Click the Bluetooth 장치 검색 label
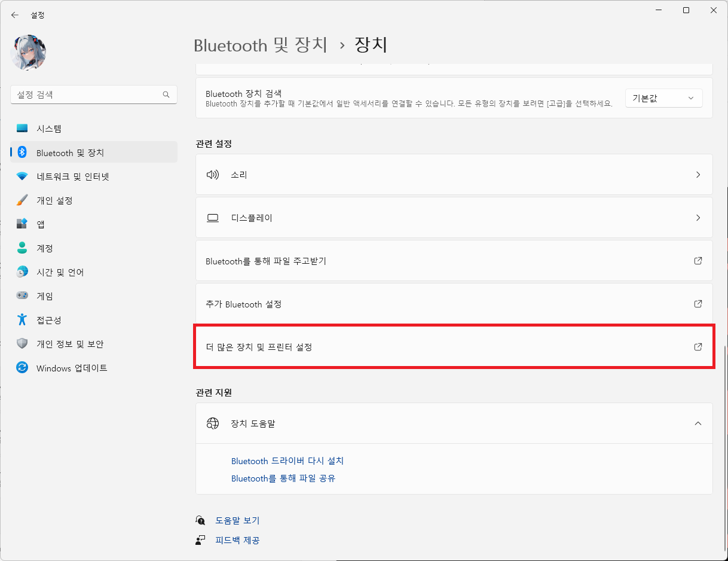Viewport: 728px width, 561px height. tap(243, 93)
